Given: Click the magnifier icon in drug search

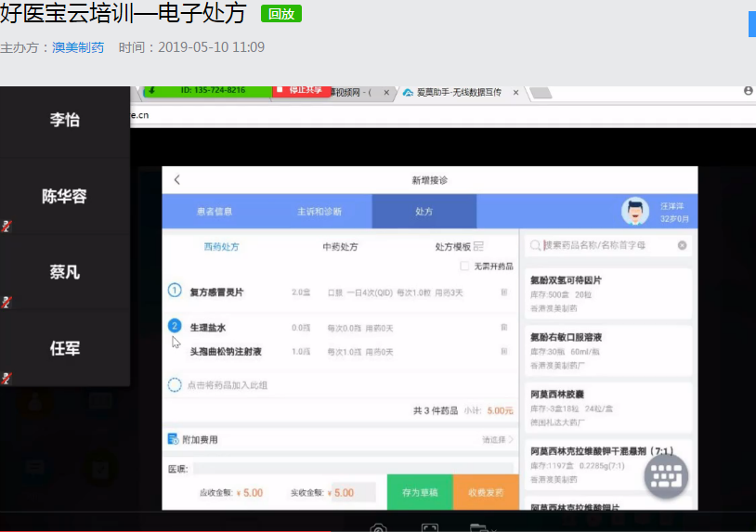Looking at the screenshot, I should click(x=535, y=245).
